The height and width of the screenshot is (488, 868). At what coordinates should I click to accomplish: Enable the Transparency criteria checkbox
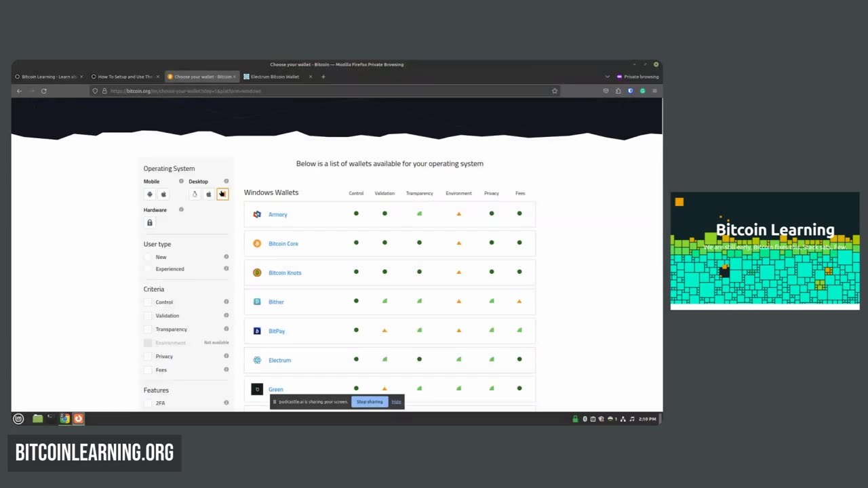click(148, 329)
